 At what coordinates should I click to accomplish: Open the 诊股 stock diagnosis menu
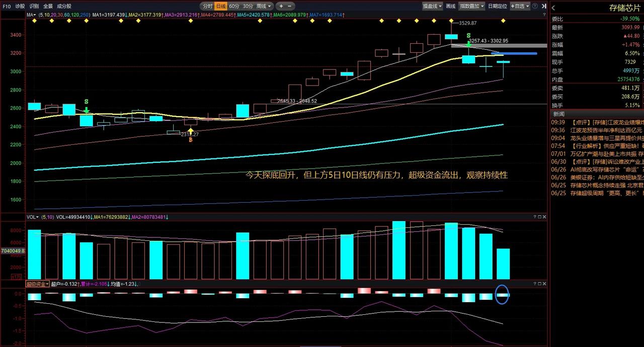click(x=20, y=6)
